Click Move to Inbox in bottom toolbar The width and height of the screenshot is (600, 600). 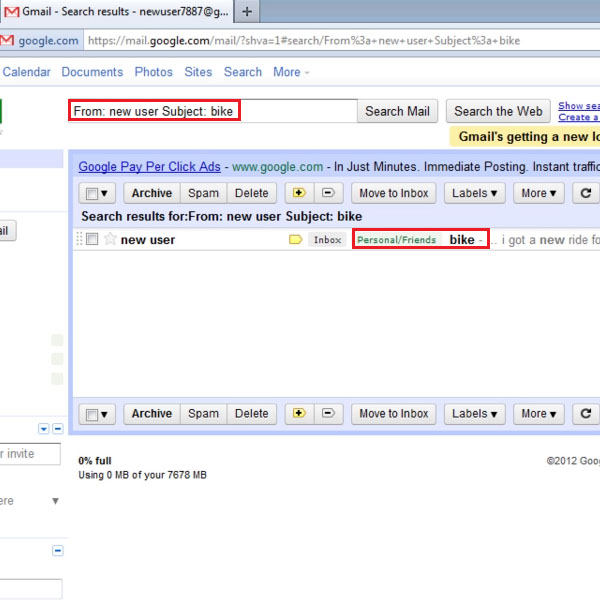(x=394, y=414)
